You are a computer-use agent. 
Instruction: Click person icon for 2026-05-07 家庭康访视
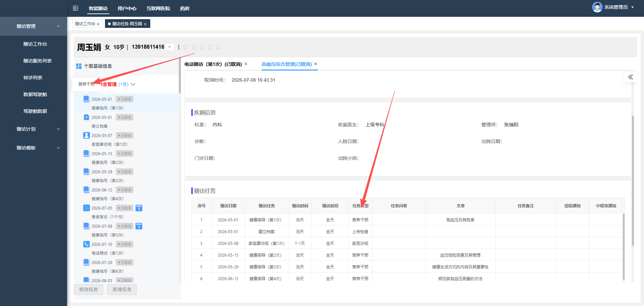[x=87, y=135]
